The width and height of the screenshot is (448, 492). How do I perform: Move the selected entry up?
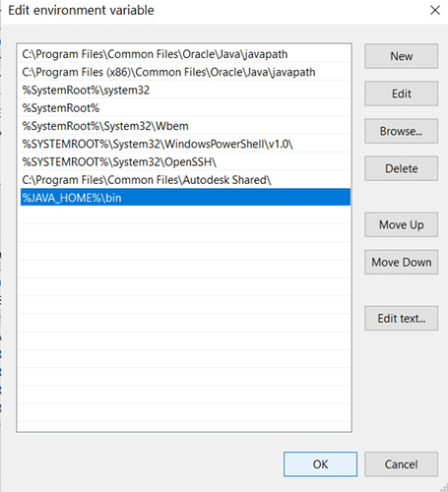tap(401, 224)
